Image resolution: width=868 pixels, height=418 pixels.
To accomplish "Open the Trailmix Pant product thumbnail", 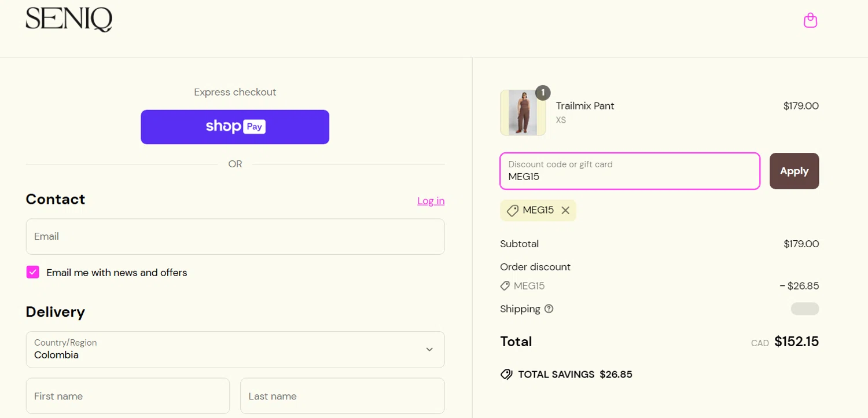I will [523, 112].
